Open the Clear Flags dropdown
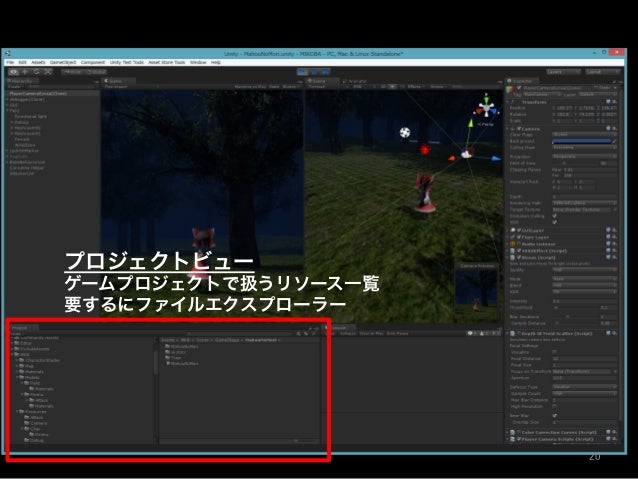Viewport: 638px width, 479px height. coord(584,134)
